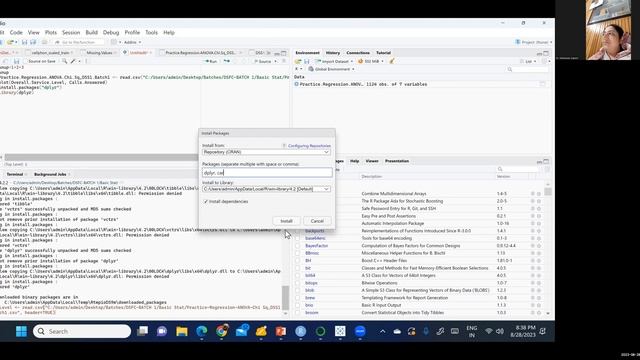Click the code tools wand icon

[73, 61]
